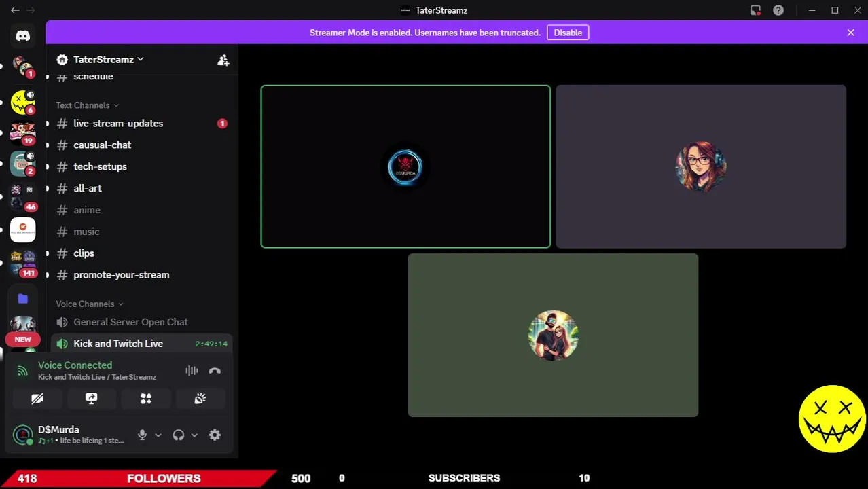Disconnect from voice with hang-up icon
Viewport: 868px width, 489px height.
[215, 370]
